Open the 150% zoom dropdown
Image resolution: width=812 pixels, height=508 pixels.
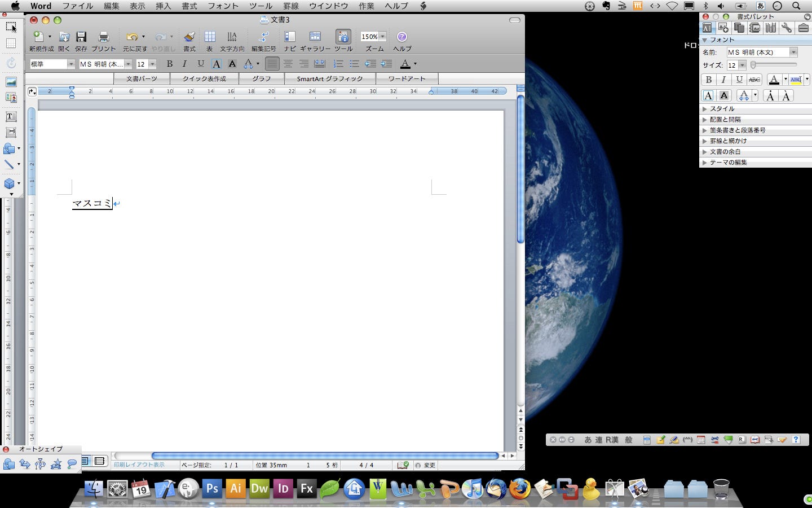click(x=382, y=37)
